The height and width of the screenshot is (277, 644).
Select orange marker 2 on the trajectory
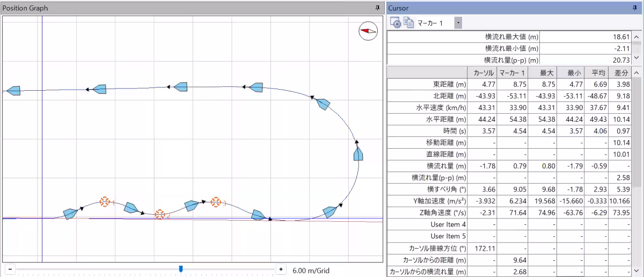coord(159,215)
